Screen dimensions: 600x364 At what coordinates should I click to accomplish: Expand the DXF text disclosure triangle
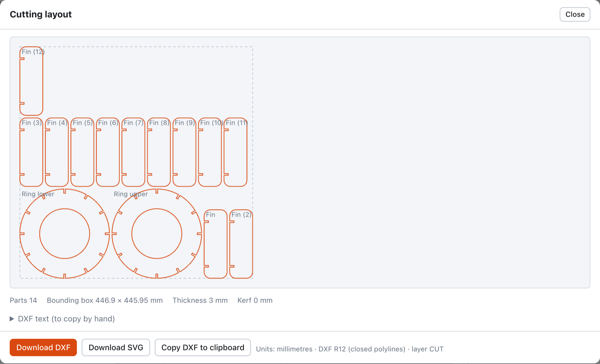[x=12, y=319]
